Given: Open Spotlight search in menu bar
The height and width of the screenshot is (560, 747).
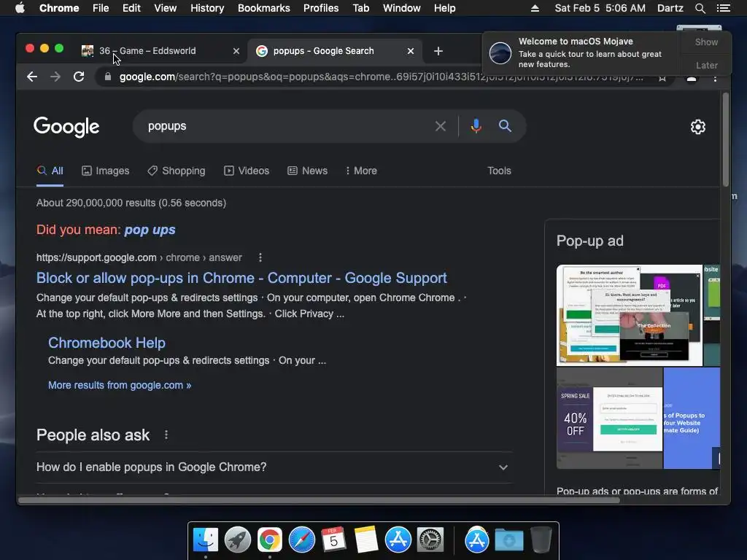Looking at the screenshot, I should click(x=700, y=8).
